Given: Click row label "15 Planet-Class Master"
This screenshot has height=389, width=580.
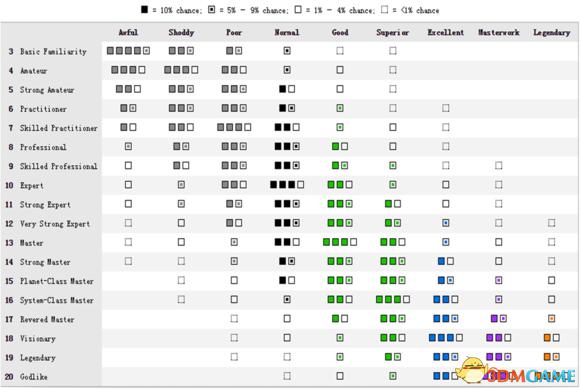Looking at the screenshot, I should click(x=49, y=281).
